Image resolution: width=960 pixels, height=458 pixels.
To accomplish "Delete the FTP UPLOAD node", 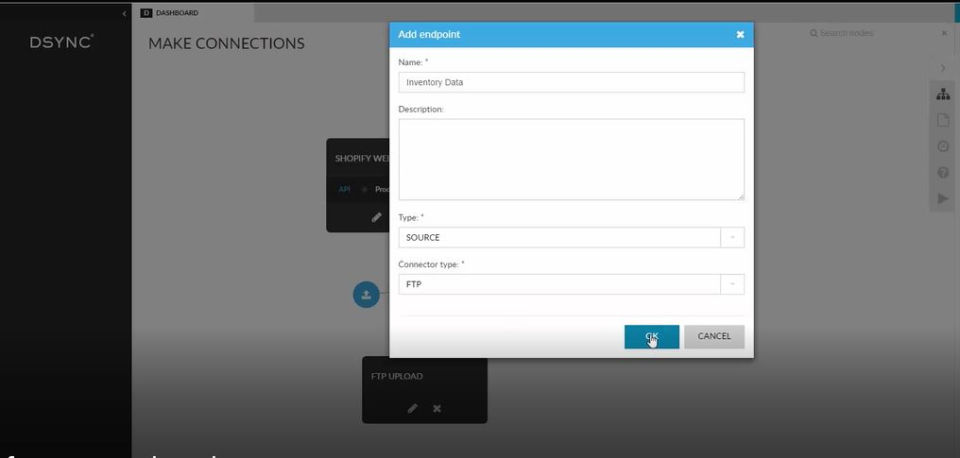I will click(437, 408).
